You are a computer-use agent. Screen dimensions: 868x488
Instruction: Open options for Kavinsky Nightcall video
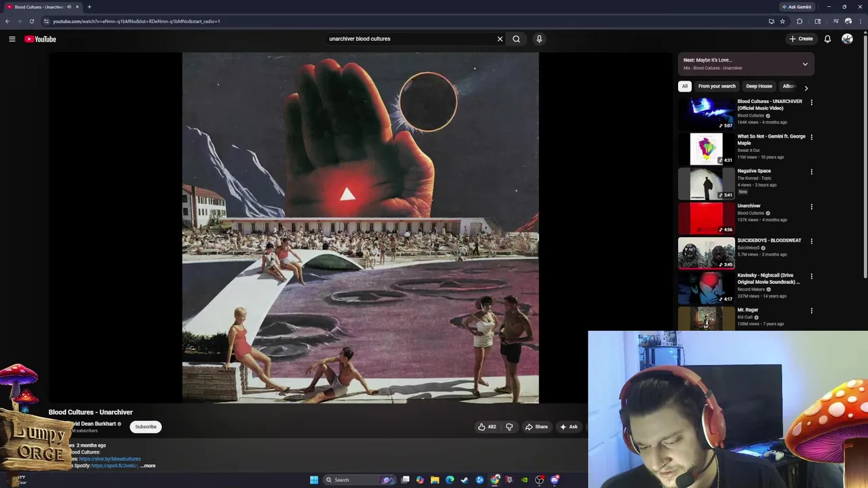click(x=811, y=276)
